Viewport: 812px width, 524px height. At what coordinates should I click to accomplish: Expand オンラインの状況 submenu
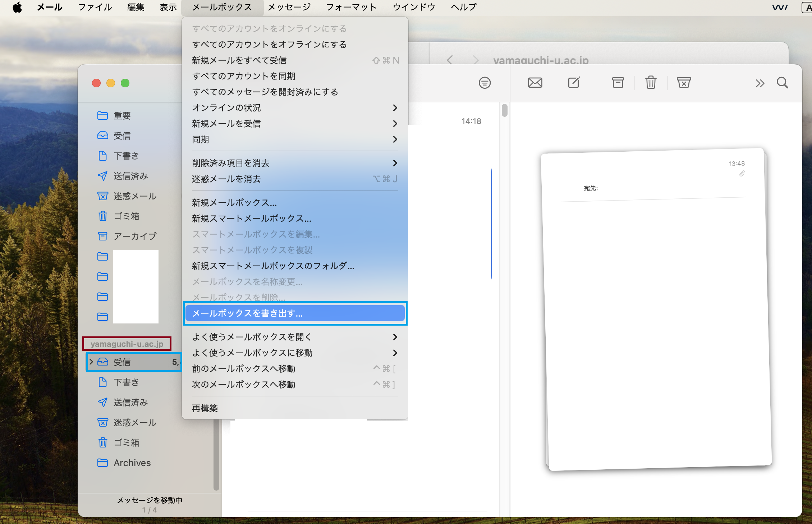coord(295,108)
